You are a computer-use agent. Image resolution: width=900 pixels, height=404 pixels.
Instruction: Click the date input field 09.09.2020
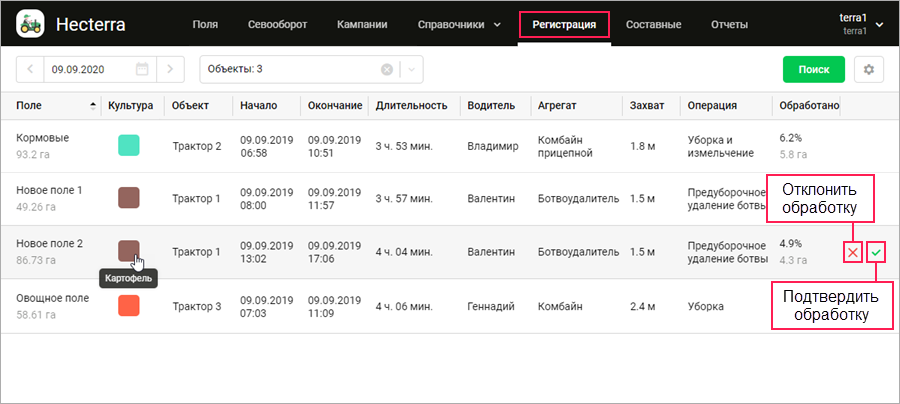click(90, 69)
